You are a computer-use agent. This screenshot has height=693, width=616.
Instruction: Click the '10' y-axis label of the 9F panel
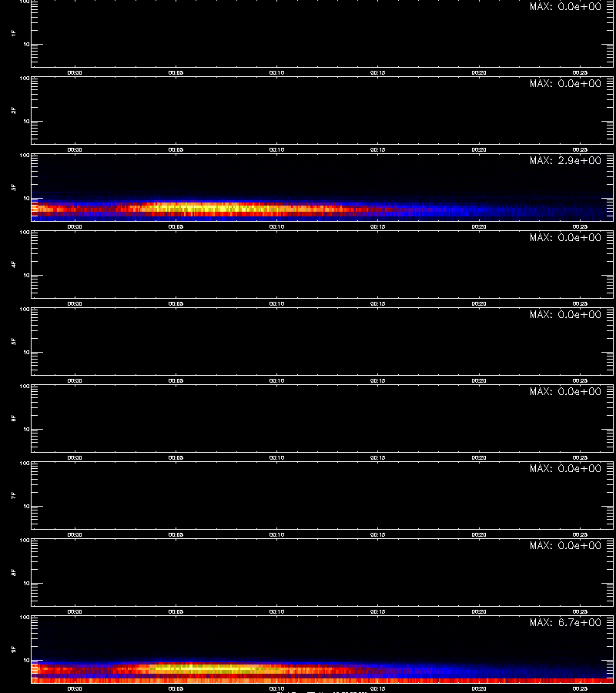point(26,661)
